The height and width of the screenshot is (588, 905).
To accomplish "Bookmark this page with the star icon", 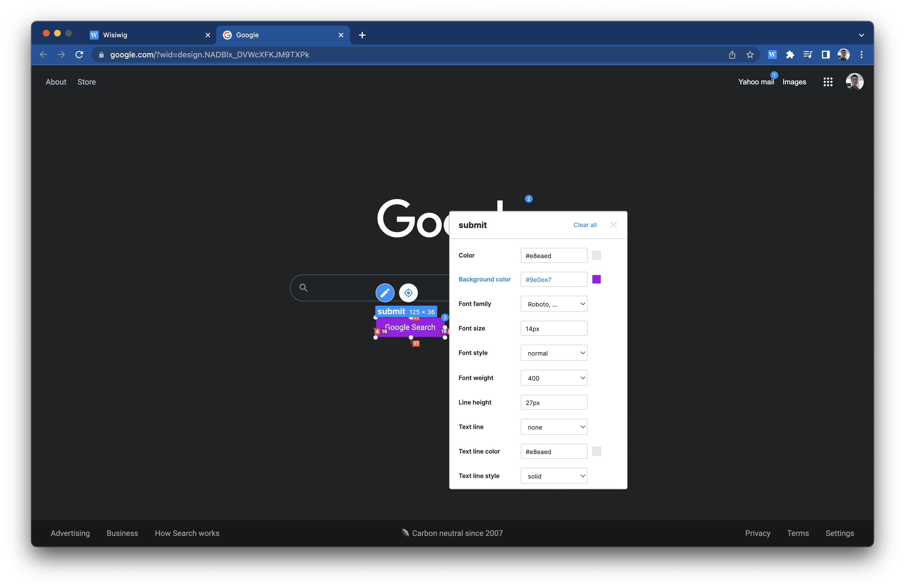I will [750, 55].
